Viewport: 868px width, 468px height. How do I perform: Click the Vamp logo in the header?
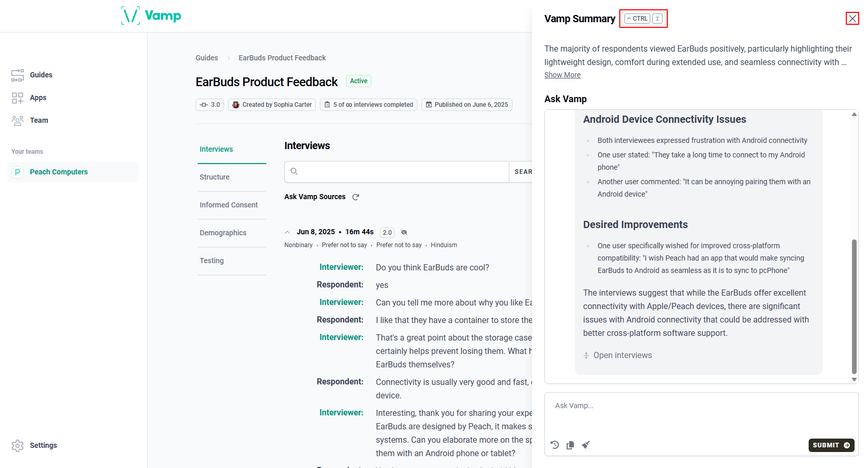[151, 15]
